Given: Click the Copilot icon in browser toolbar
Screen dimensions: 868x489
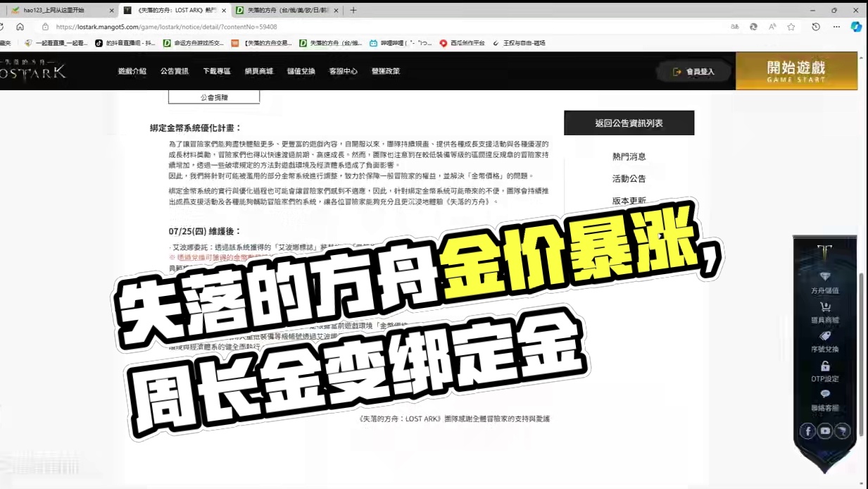Looking at the screenshot, I should (x=856, y=27).
